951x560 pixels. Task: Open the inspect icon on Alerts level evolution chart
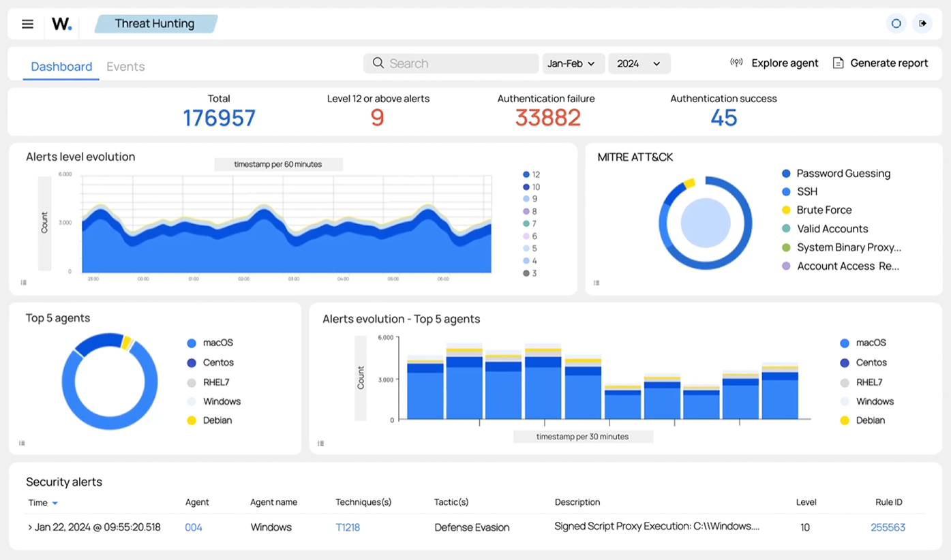[x=23, y=281]
